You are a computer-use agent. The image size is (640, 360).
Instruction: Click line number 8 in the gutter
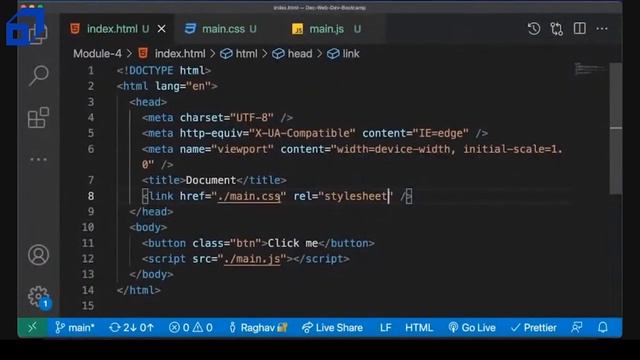pos(91,196)
